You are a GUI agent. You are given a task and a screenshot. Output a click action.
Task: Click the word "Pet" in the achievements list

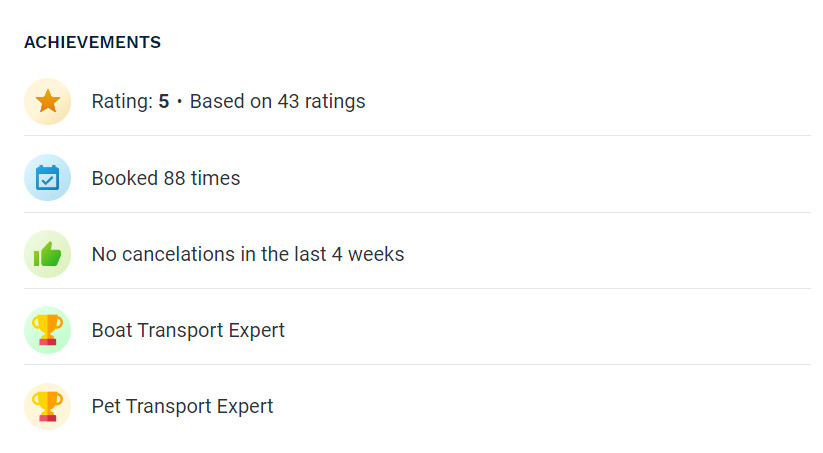click(106, 406)
